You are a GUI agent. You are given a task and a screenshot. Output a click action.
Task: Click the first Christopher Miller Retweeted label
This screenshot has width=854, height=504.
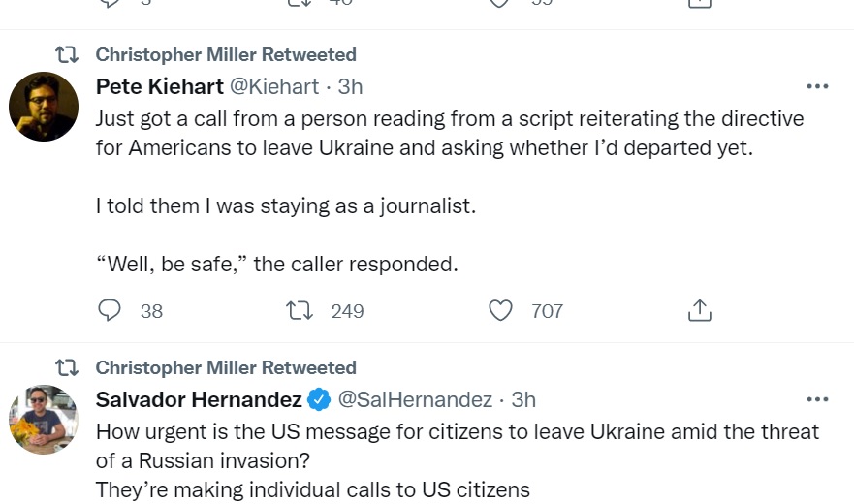(226, 54)
